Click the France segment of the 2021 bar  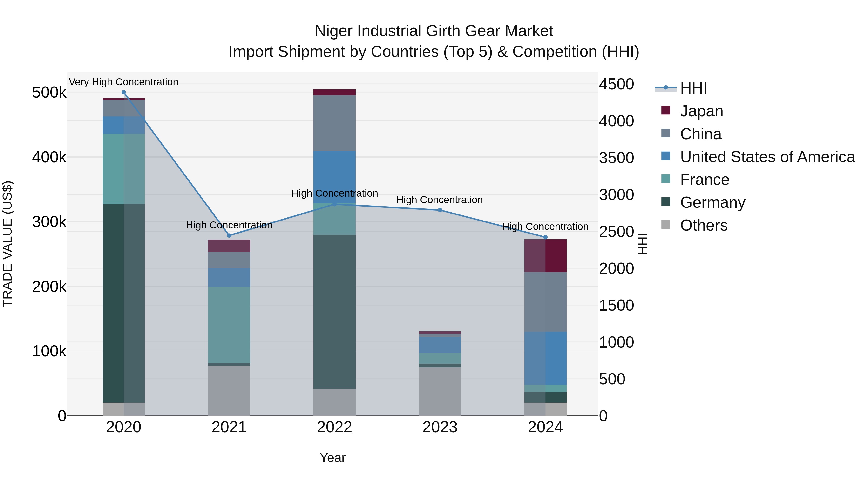[229, 325]
